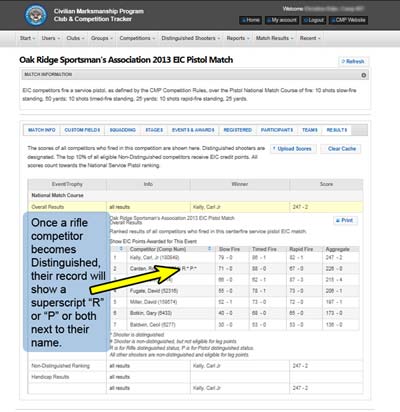This screenshot has height=412, width=400.
Task: Open My account
Action: click(x=281, y=20)
